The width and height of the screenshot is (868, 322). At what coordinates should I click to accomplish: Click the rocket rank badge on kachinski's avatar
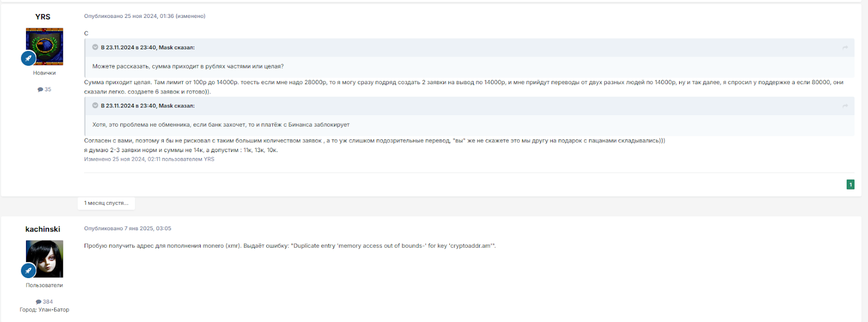point(29,270)
